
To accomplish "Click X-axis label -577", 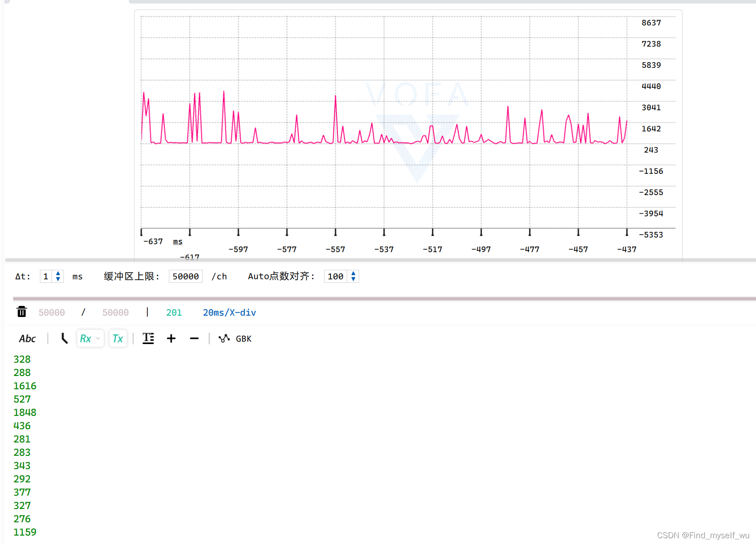I will pyautogui.click(x=287, y=250).
